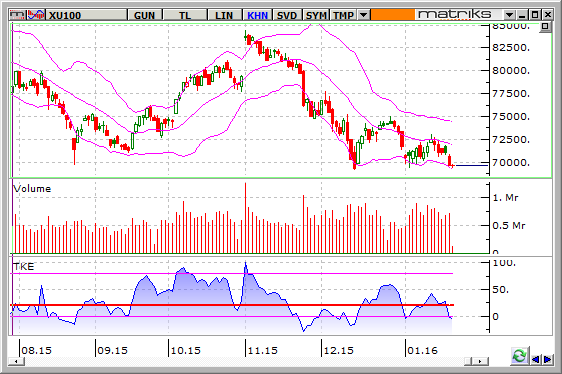Click the '0.5 Mr' volume axis value
This screenshot has width=562, height=374.
click(509, 226)
